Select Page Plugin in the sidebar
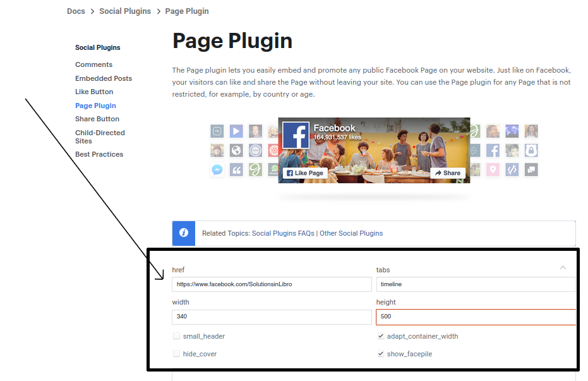588x381 pixels. click(95, 106)
